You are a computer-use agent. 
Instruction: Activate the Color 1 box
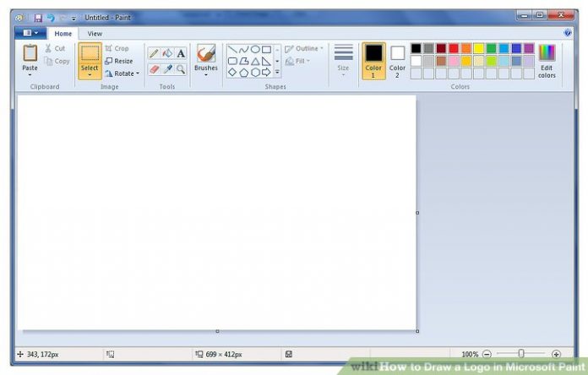point(373,59)
